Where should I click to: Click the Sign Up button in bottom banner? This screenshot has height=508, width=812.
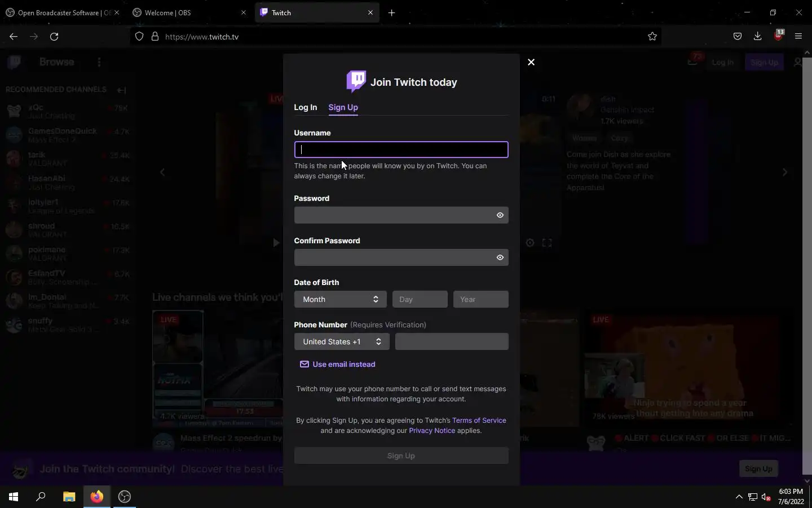coord(758,468)
